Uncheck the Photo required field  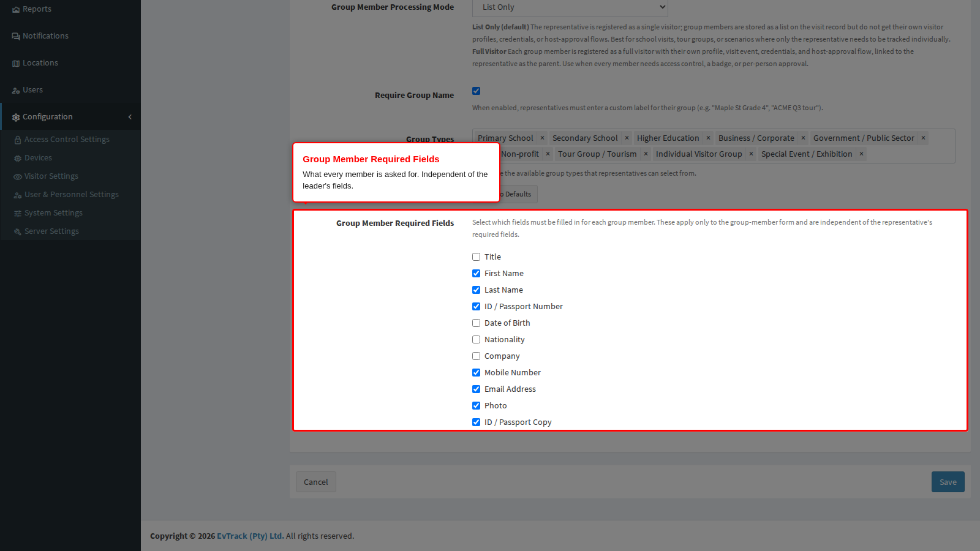click(x=476, y=406)
